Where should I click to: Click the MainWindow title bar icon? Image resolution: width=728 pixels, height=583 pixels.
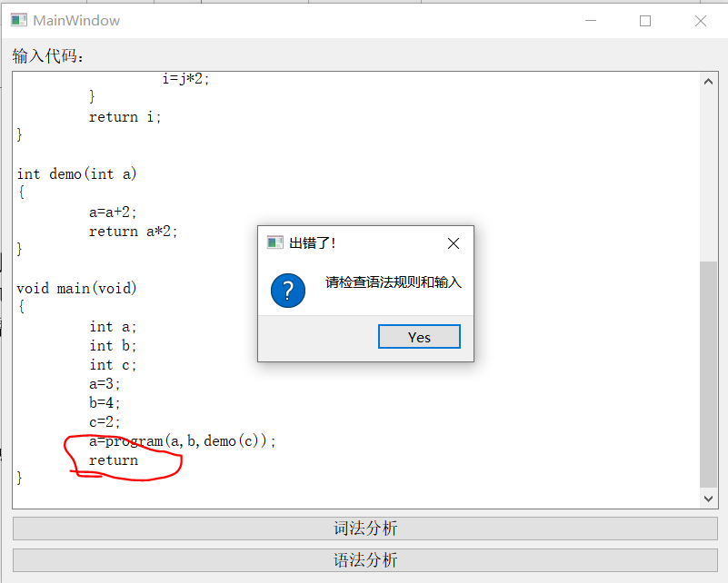tap(19, 20)
